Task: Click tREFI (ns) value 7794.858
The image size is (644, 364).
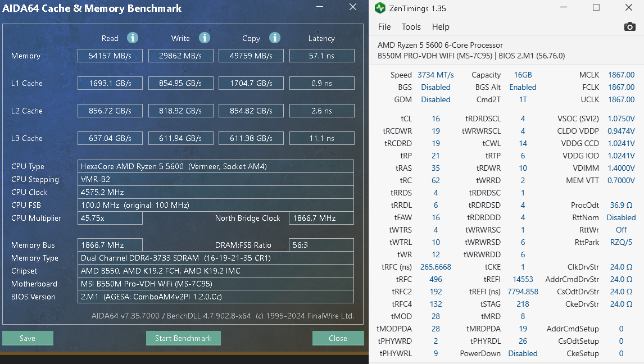Action: pyautogui.click(x=523, y=292)
